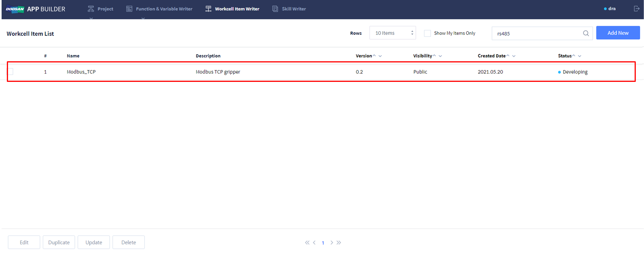Select page 1 in pagination
This screenshot has height=257, width=644.
coord(323,243)
